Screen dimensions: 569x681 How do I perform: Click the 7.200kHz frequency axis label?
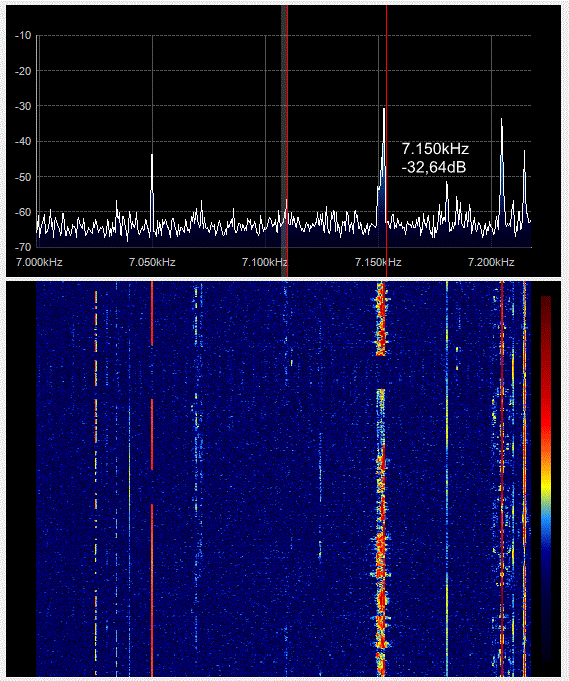(491, 262)
